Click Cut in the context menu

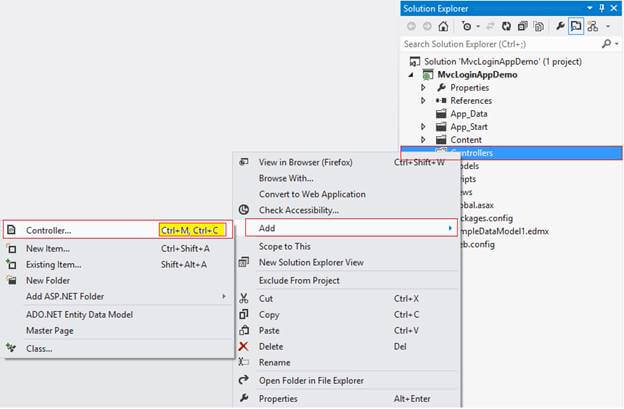345,298
